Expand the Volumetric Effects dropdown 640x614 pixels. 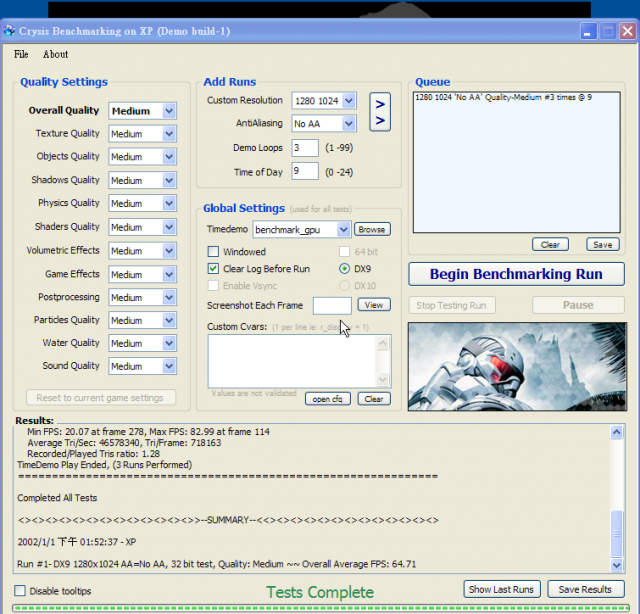click(169, 251)
